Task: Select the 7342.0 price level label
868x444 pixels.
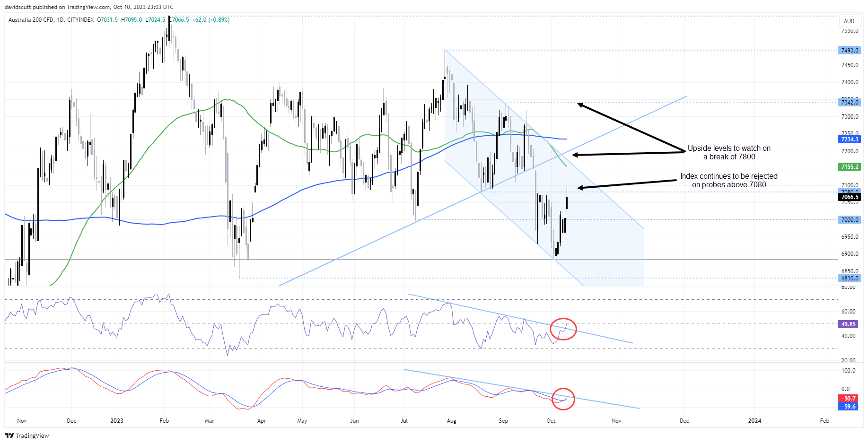Action: (850, 102)
